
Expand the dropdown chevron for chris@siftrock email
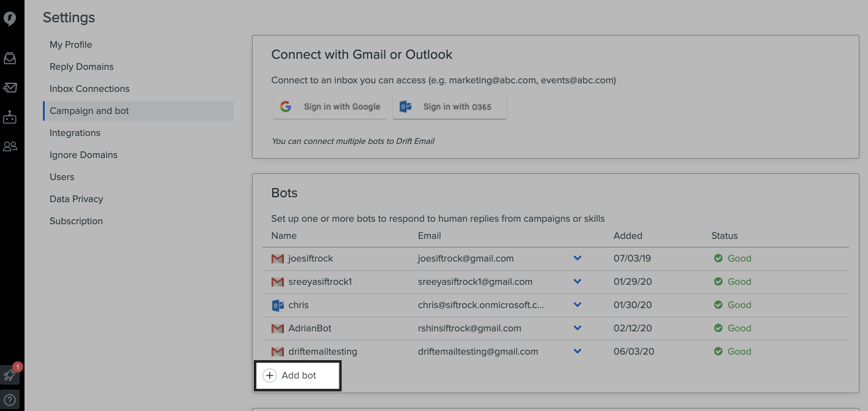577,305
